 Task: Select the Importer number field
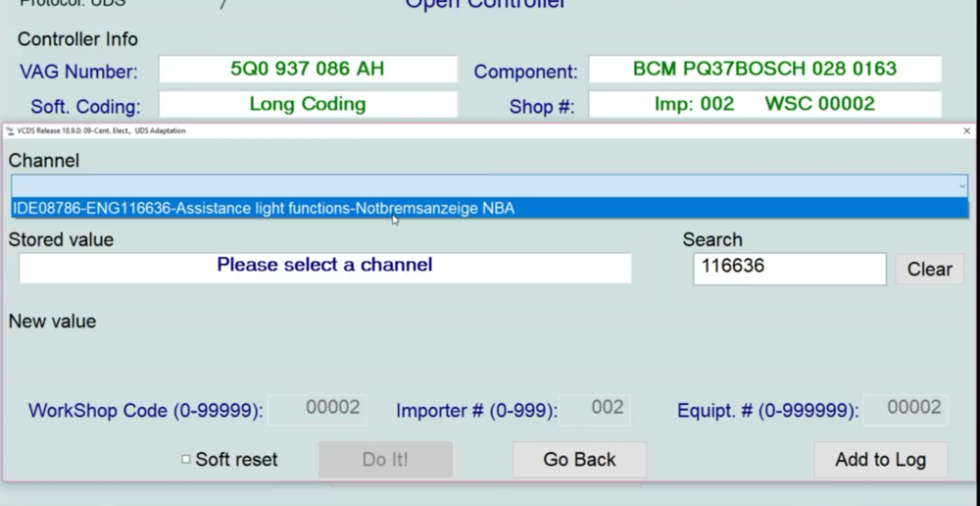pyautogui.click(x=595, y=409)
